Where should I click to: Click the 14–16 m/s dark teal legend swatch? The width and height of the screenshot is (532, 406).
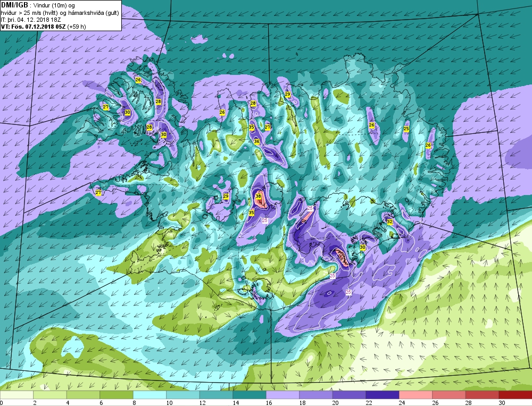pyautogui.click(x=250, y=395)
